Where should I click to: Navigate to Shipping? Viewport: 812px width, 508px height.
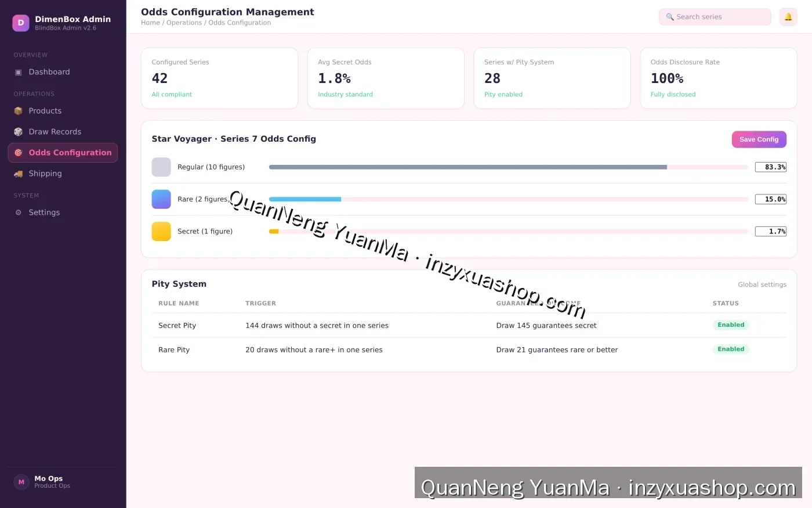(63, 174)
